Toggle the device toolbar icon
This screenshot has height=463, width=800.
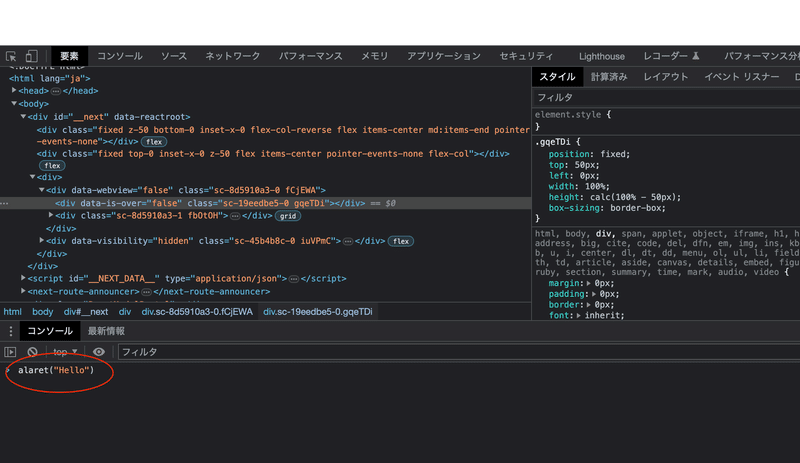click(x=32, y=56)
